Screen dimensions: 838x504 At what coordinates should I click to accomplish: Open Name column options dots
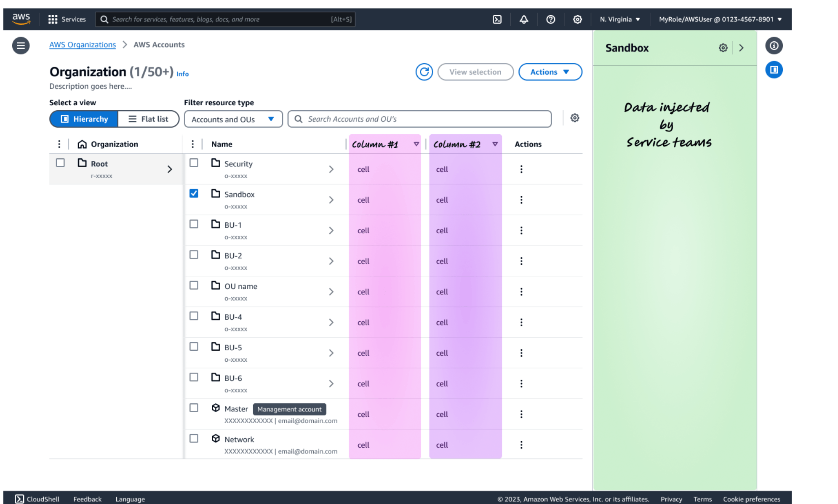tap(193, 144)
